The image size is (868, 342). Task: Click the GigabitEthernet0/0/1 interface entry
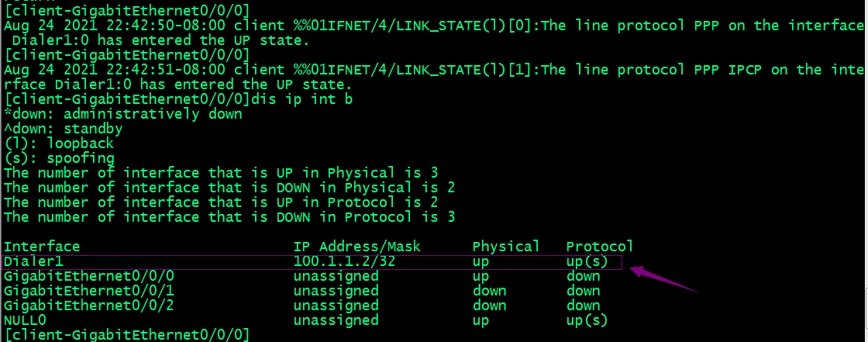coord(88,291)
